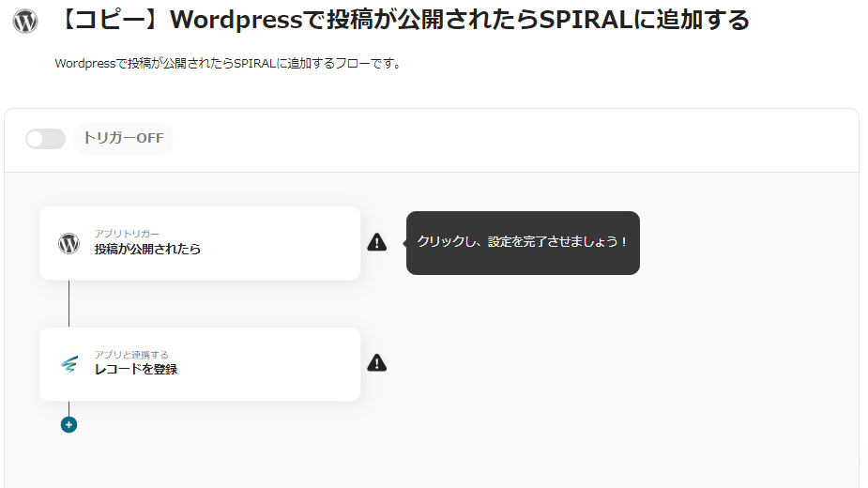
Task: Click the アプリと連携する label
Action: [131, 355]
